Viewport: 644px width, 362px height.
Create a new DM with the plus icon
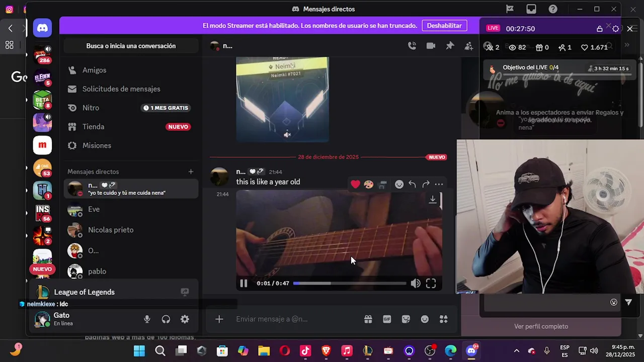[x=191, y=172]
